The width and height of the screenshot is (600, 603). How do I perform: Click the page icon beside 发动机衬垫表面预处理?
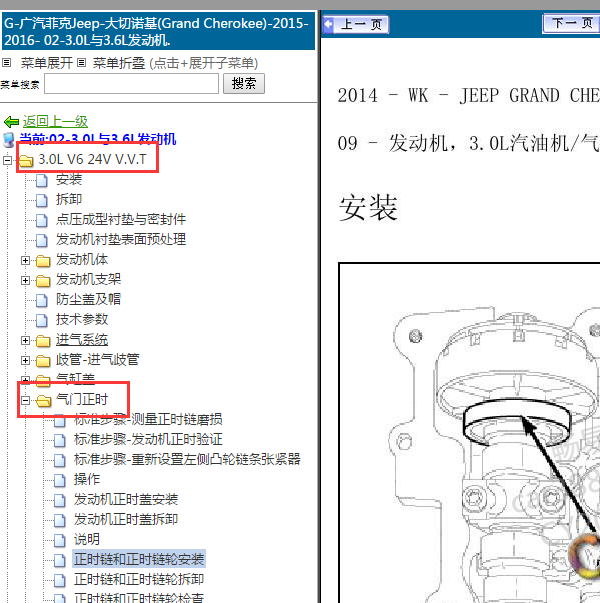[42, 240]
